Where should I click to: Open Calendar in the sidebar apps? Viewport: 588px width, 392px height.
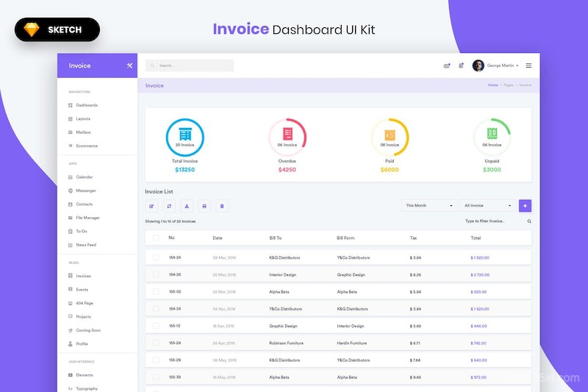(x=84, y=177)
